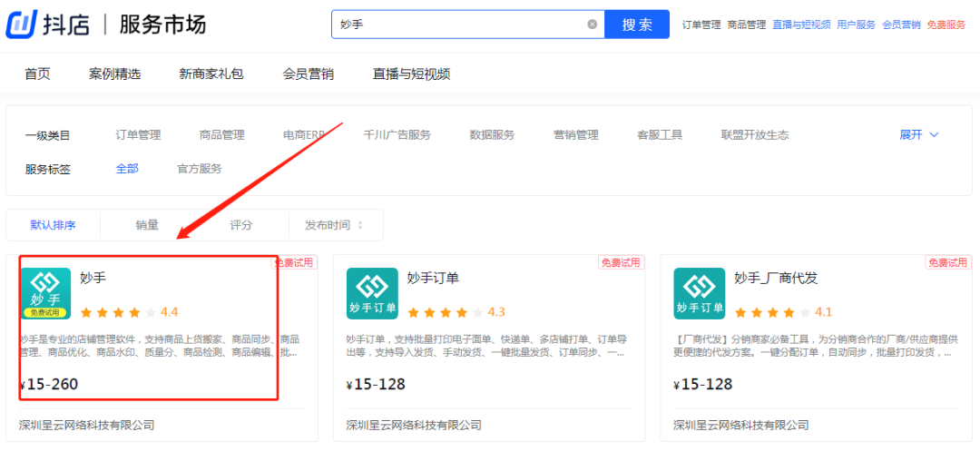980x471 pixels.
Task: Filter by 千川广告服务 category
Action: click(x=397, y=135)
